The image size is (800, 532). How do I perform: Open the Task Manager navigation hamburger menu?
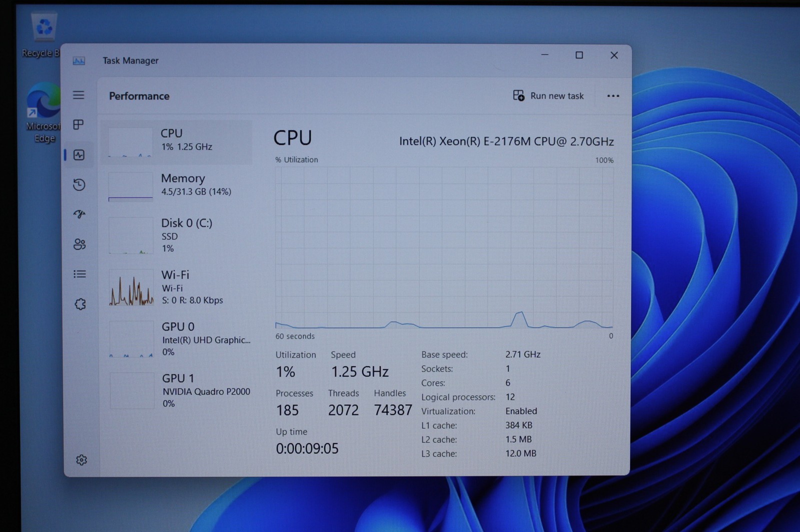(79, 95)
